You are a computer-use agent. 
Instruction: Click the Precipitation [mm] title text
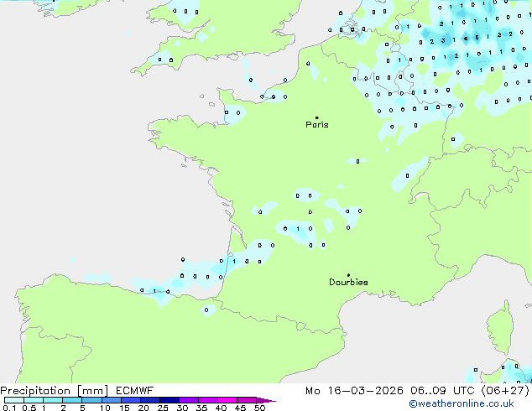click(54, 391)
